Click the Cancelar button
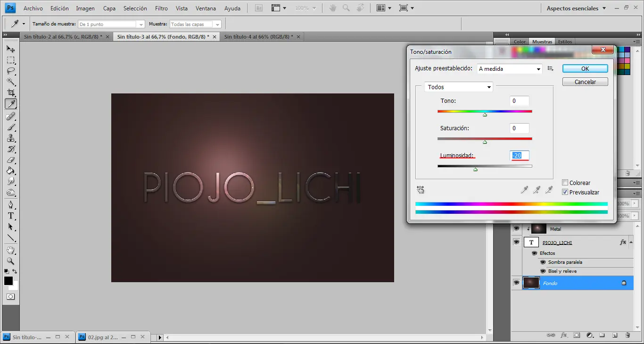 (585, 81)
